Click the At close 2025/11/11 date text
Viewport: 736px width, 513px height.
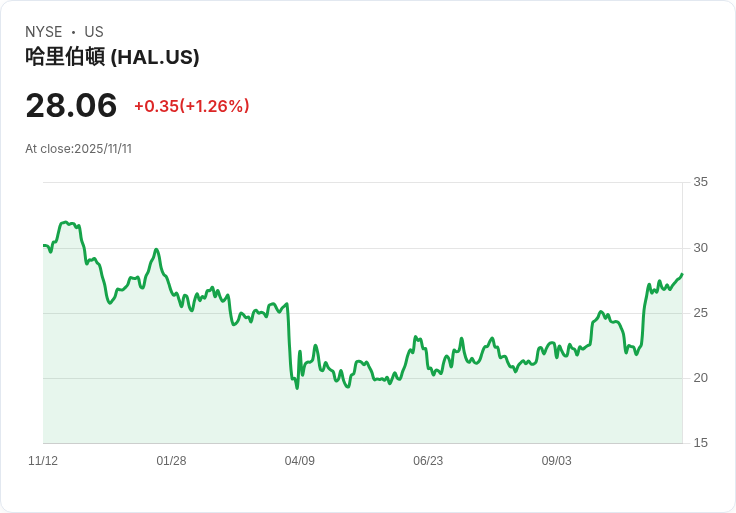click(78, 149)
